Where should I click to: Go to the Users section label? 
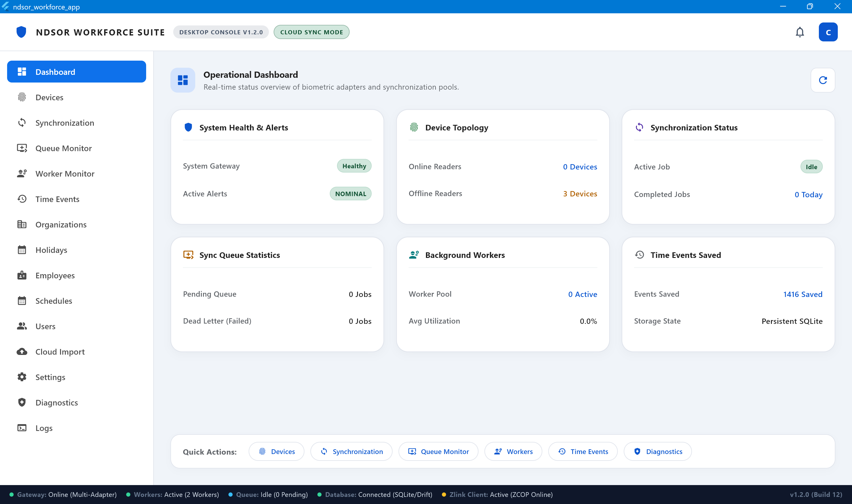46,326
